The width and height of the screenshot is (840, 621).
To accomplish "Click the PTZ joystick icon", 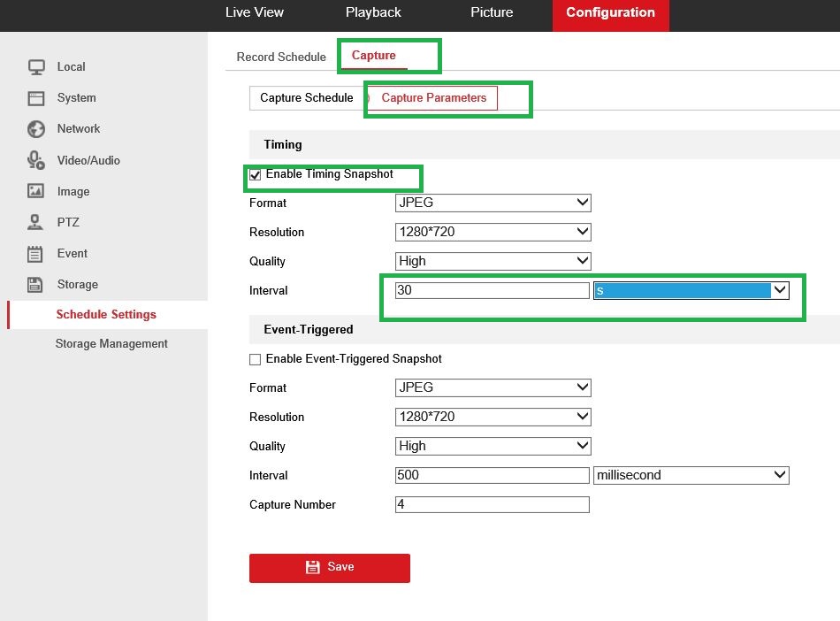I will click(35, 222).
